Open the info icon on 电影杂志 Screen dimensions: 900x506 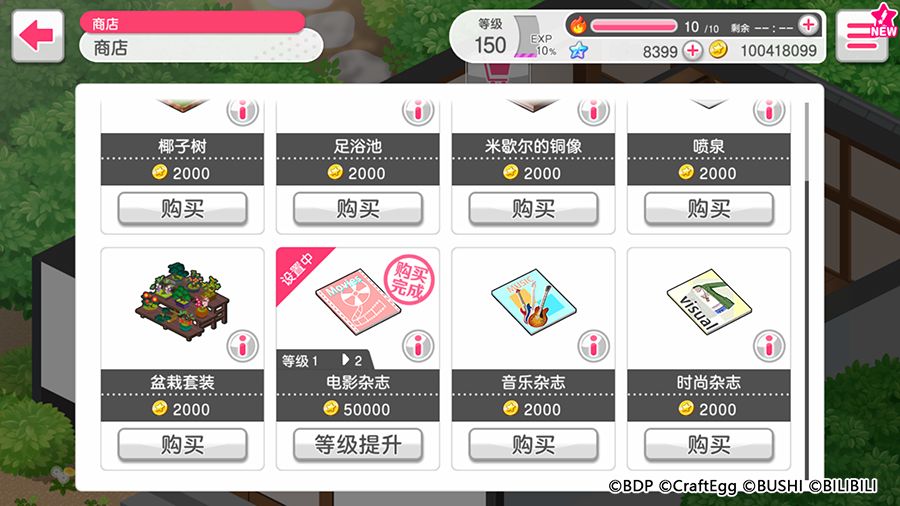click(x=418, y=346)
